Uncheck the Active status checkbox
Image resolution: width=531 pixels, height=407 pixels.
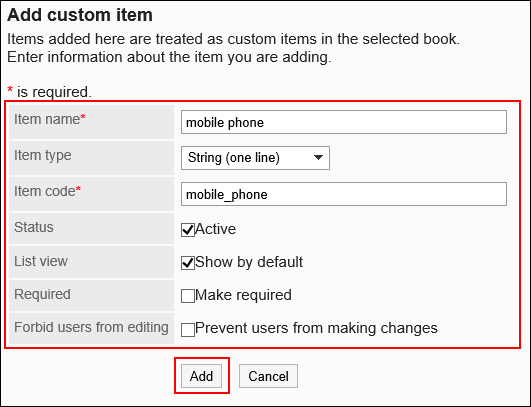(188, 230)
